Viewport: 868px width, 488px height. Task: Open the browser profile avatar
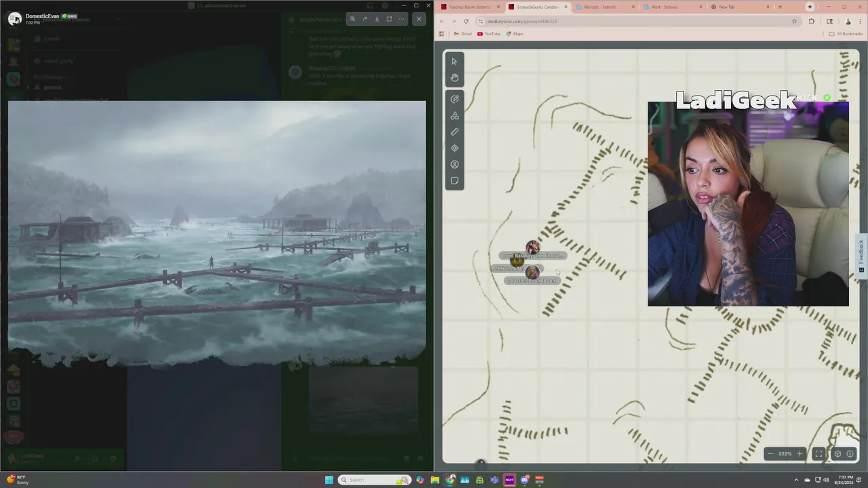click(x=848, y=21)
